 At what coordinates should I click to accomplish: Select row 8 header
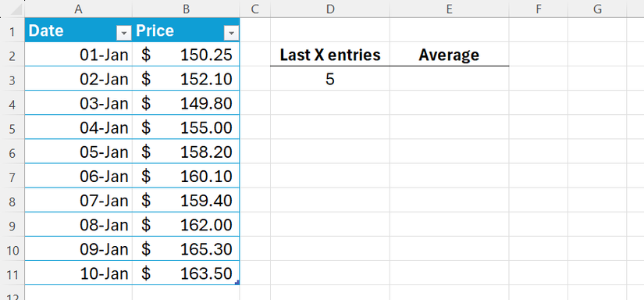point(12,200)
